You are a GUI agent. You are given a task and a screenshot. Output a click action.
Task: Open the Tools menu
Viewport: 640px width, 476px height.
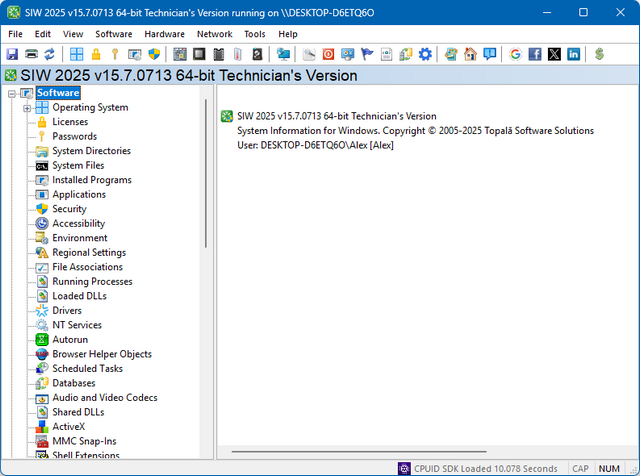click(x=255, y=34)
